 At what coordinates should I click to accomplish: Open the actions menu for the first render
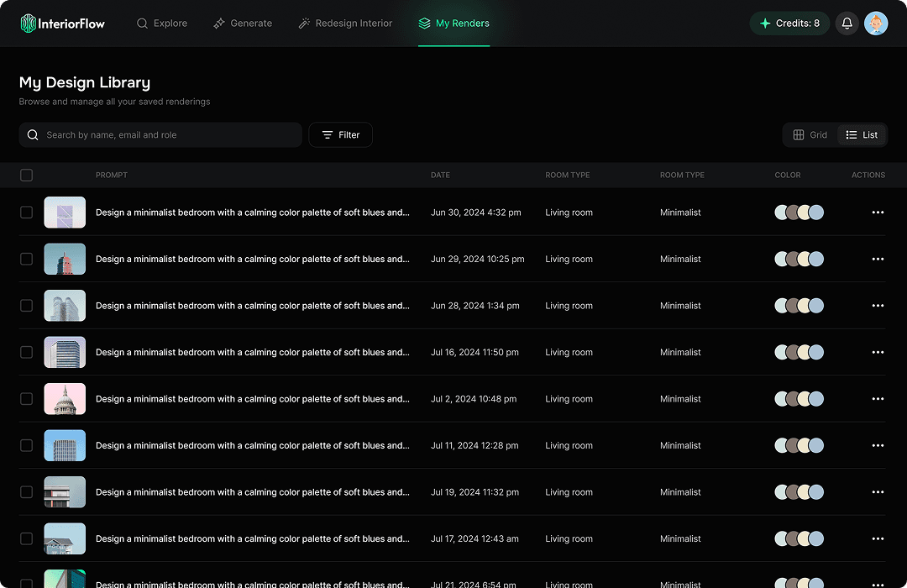click(x=878, y=212)
